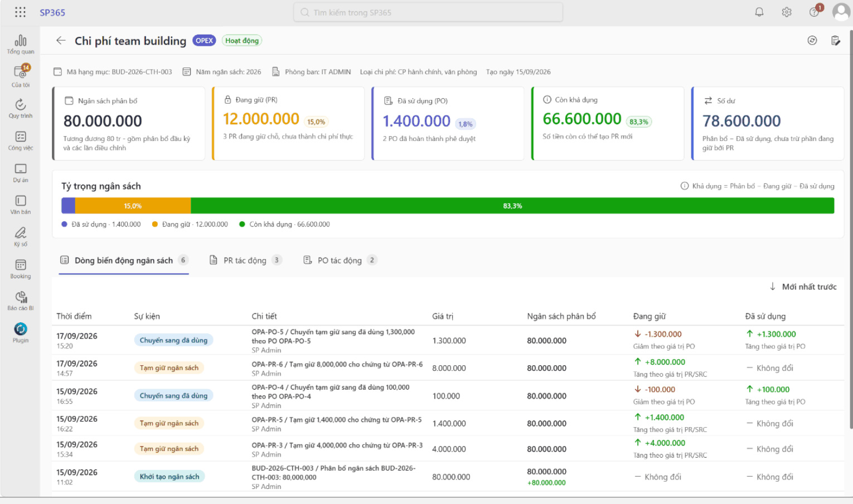Image resolution: width=853 pixels, height=504 pixels.
Task: Select Dòng biến động ngân sách tab
Action: pos(124,260)
